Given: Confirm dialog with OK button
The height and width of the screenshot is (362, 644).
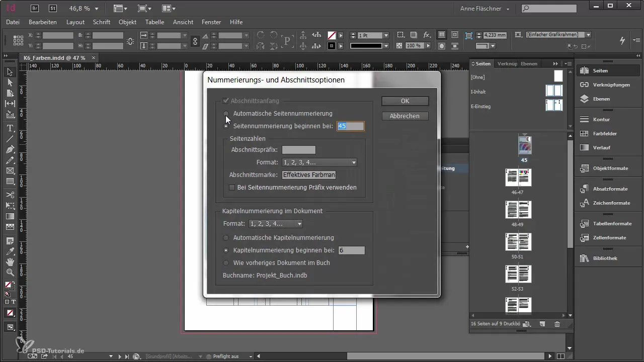Looking at the screenshot, I should 405,101.
